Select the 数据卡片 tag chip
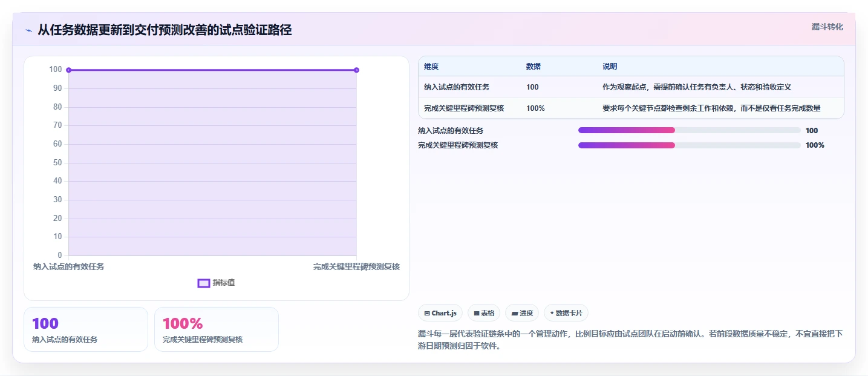The image size is (868, 376). 566,313
